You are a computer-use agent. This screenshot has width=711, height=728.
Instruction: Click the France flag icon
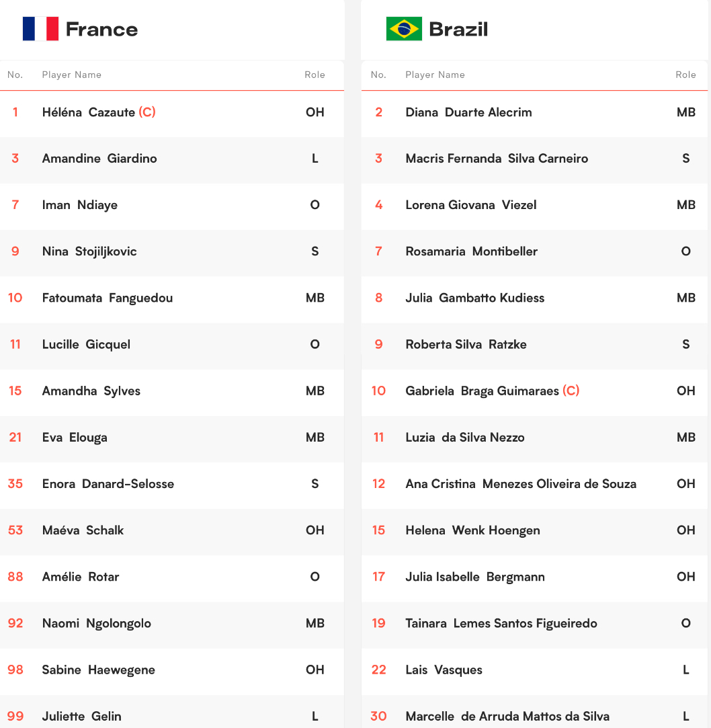coord(40,29)
